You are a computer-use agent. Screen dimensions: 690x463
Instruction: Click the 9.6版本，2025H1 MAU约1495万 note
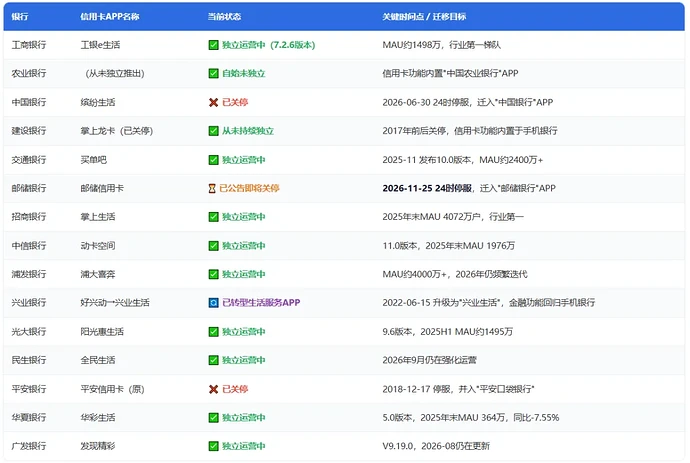pyautogui.click(x=448, y=332)
